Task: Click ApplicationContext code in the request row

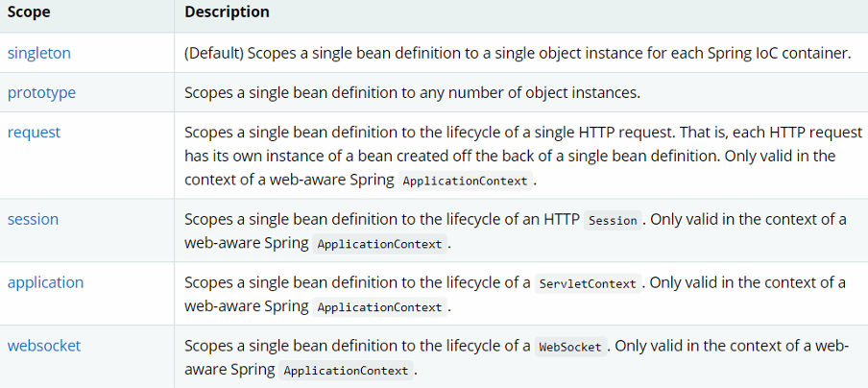Action: click(464, 181)
